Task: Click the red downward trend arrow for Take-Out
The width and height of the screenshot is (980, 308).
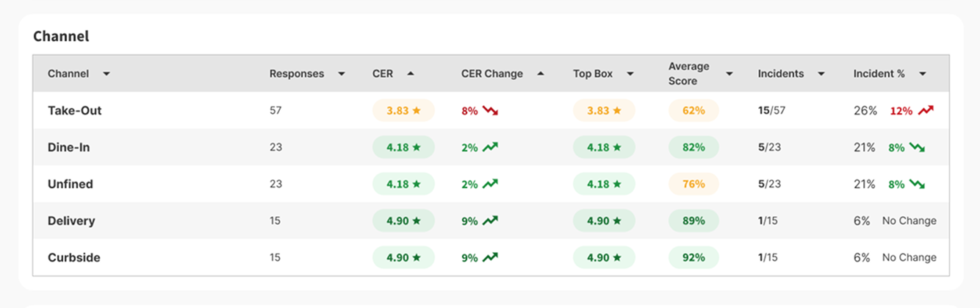Action: coord(490,111)
